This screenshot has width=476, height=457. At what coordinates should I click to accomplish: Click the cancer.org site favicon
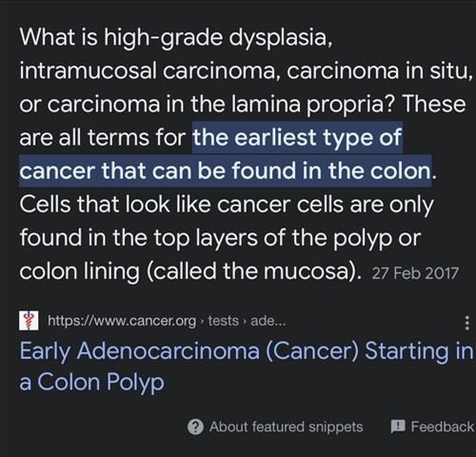29,321
